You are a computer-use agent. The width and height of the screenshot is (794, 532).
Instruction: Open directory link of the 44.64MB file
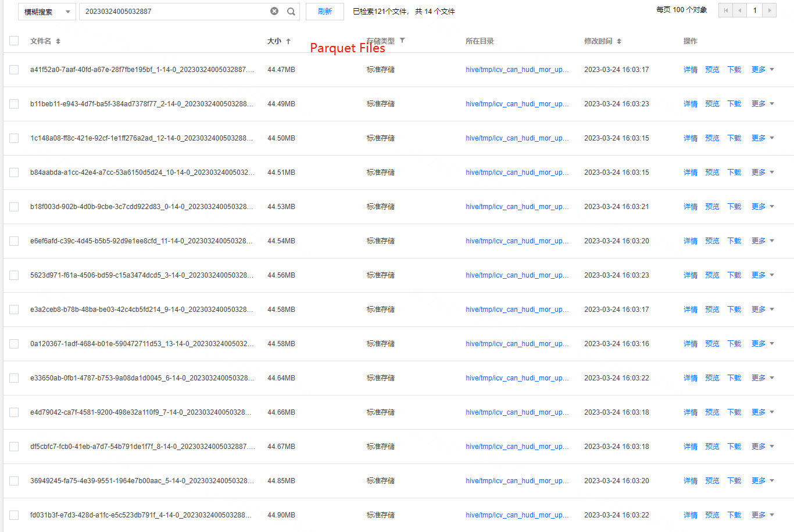(517, 378)
